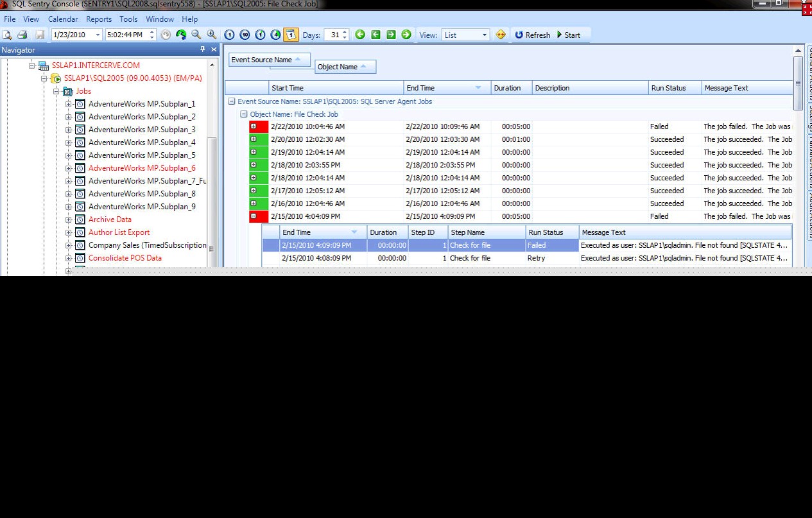Select the 10-minute interval clock icon

245,35
